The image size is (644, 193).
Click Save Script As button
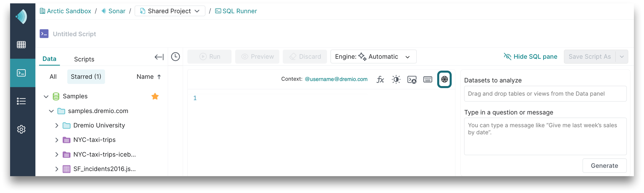[590, 56]
